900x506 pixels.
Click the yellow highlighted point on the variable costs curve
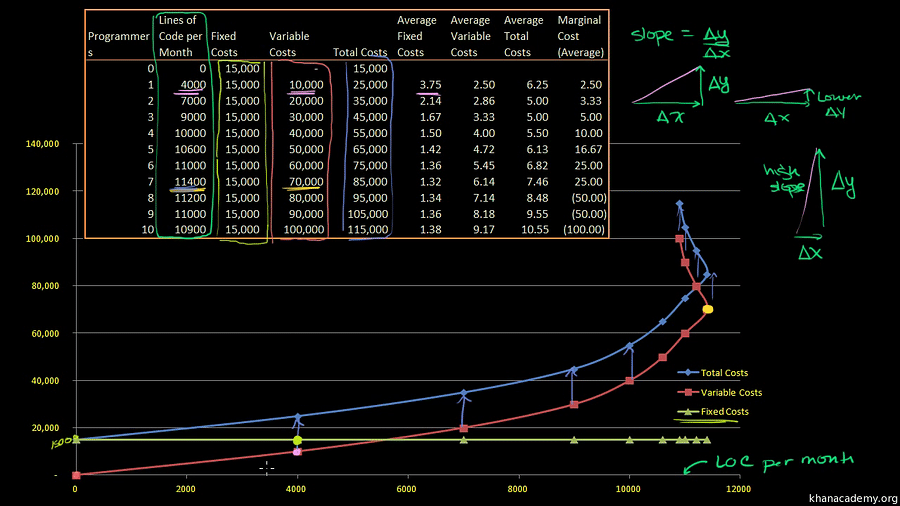pos(708,309)
